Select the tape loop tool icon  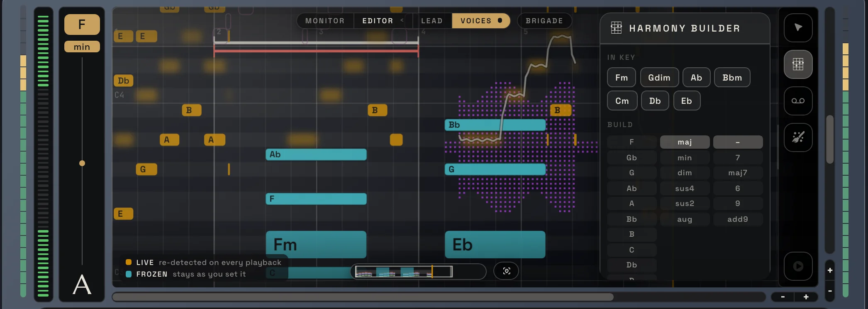coord(798,101)
